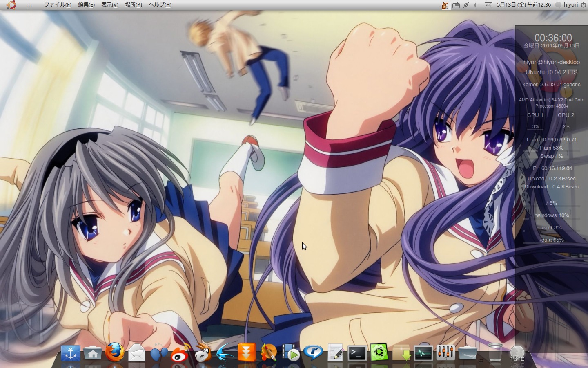Open the power session menu icon

(583, 5)
